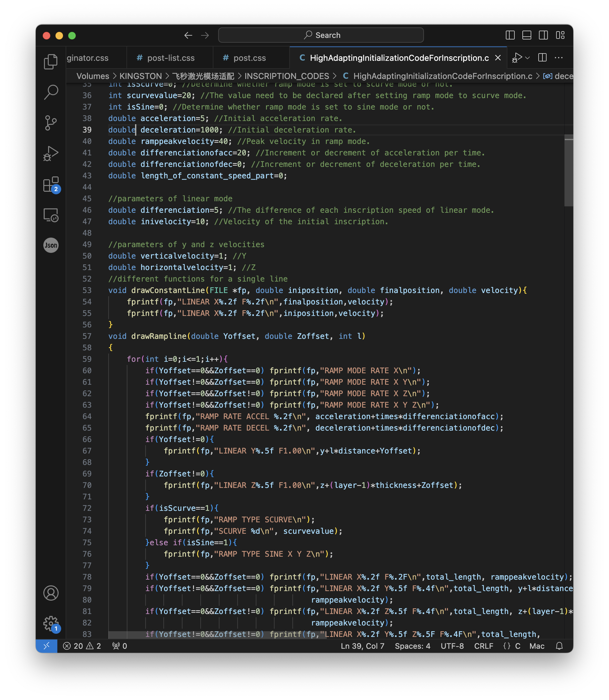Open the More Actions ellipsis menu
The height and width of the screenshot is (700, 609).
pyautogui.click(x=559, y=58)
